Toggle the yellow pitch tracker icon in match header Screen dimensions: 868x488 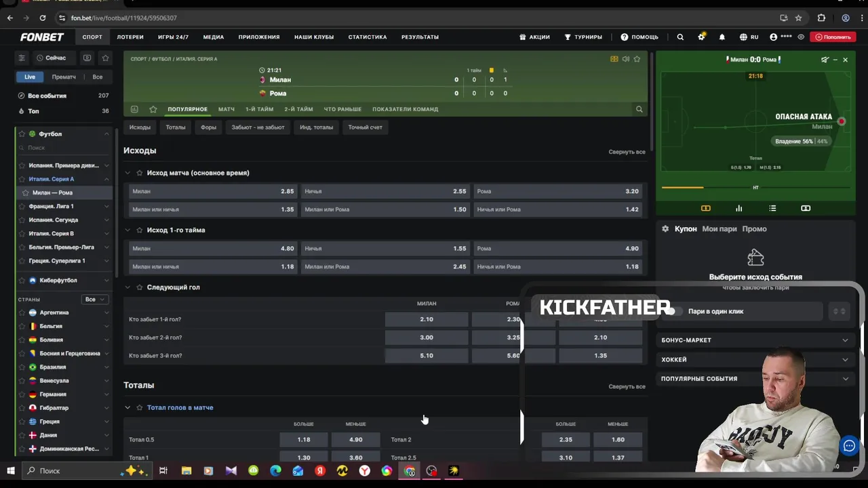614,59
